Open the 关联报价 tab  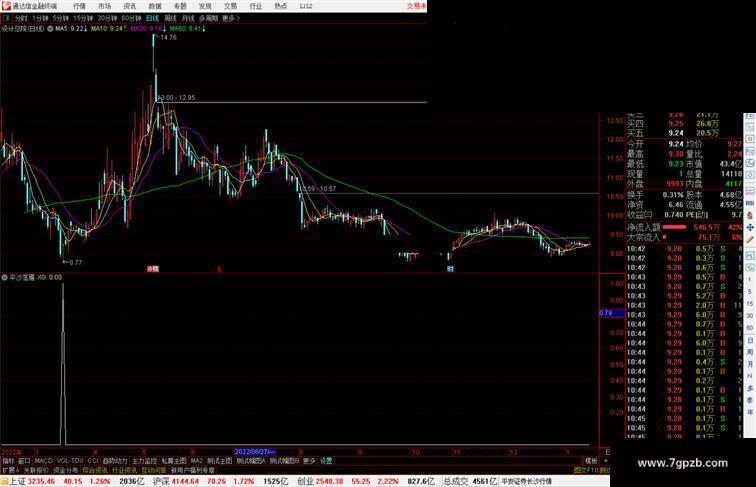36,470
